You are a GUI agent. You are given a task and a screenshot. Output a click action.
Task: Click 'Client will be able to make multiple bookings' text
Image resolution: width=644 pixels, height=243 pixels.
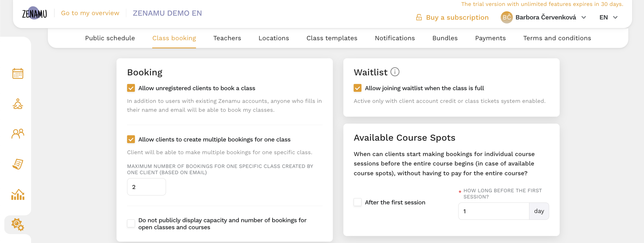coord(220,152)
